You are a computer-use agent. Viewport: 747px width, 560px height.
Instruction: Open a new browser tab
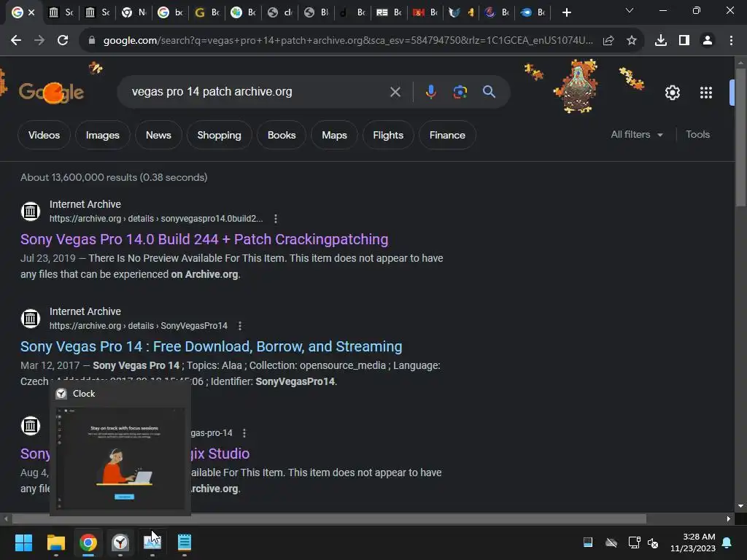(x=566, y=12)
